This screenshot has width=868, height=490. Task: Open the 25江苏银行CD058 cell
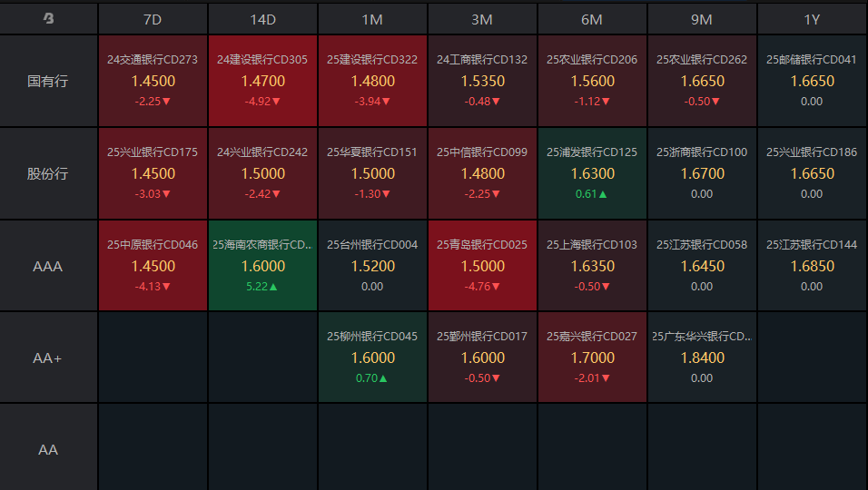point(702,266)
